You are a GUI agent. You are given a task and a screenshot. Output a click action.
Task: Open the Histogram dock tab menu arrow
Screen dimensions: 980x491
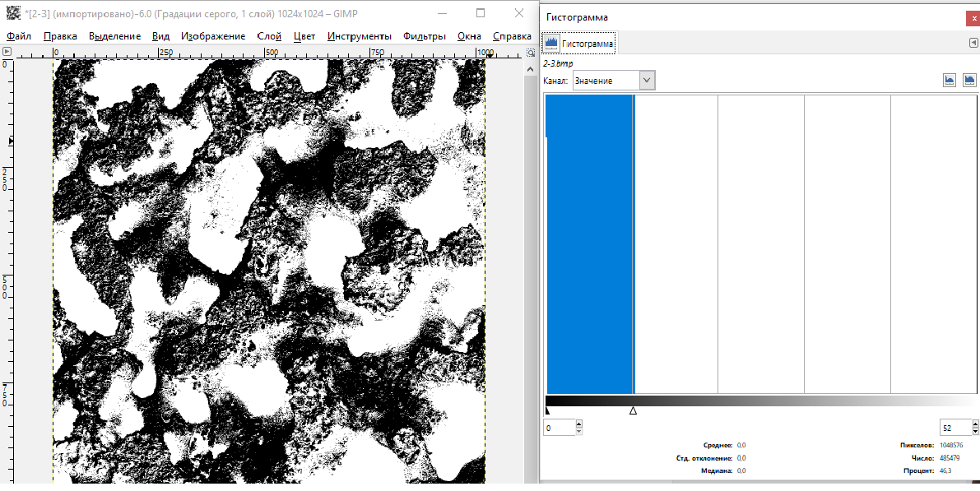coord(973,43)
